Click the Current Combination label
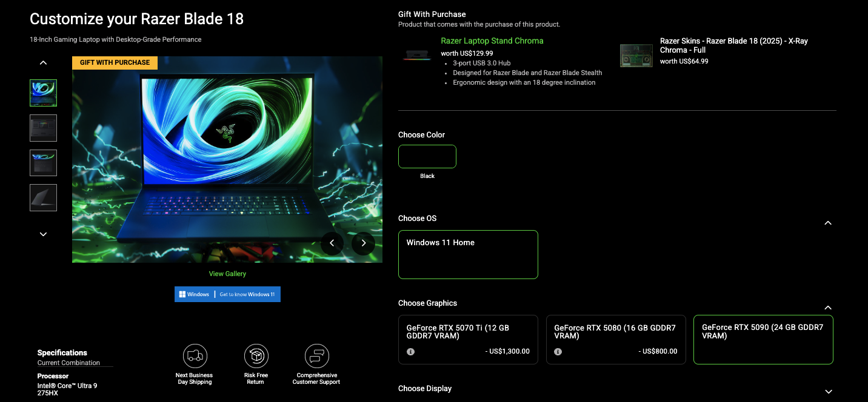The height and width of the screenshot is (402, 868). pyautogui.click(x=68, y=363)
